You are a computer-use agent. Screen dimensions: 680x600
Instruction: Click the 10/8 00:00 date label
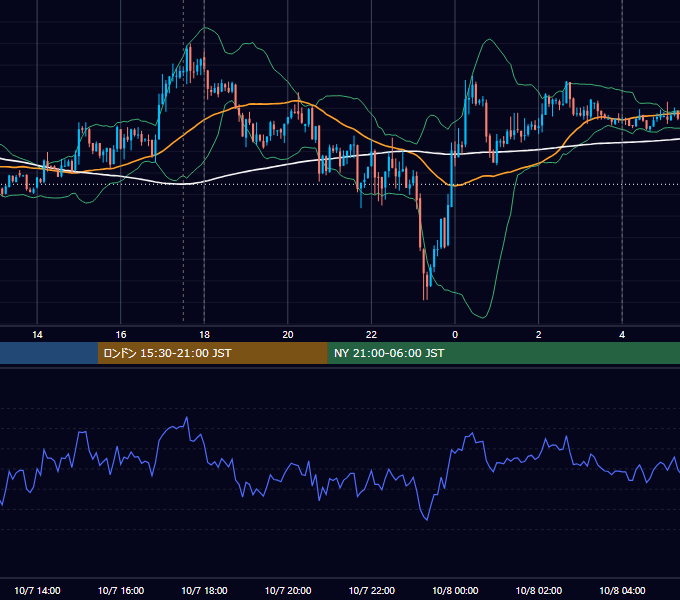455,590
